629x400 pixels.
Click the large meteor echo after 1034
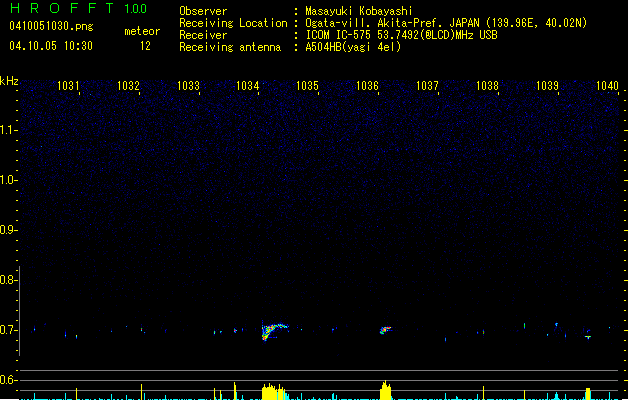tap(274, 331)
